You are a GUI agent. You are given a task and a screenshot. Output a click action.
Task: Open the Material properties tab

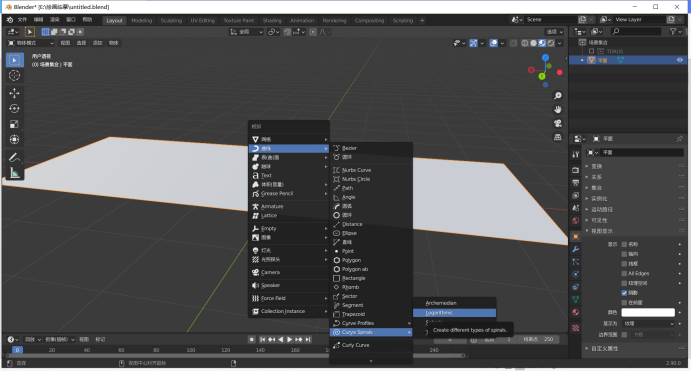click(x=575, y=312)
